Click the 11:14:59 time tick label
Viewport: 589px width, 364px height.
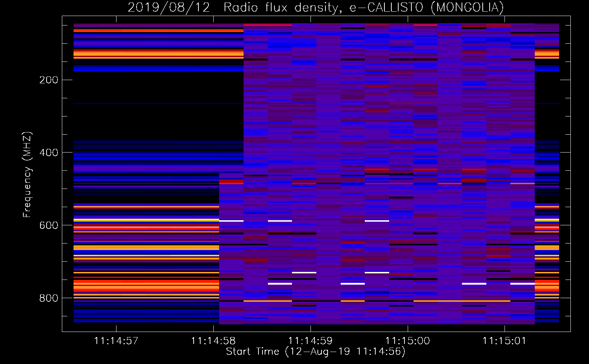(x=311, y=341)
